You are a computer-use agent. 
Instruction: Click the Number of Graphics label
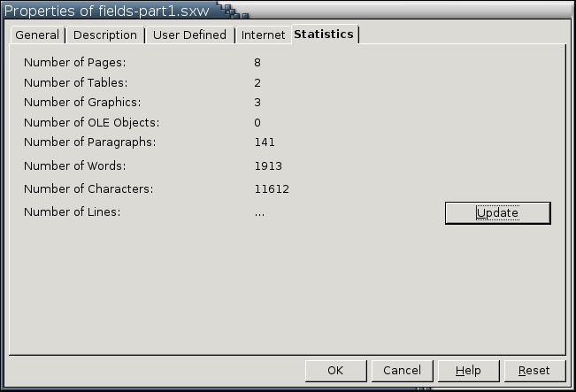[x=81, y=103]
